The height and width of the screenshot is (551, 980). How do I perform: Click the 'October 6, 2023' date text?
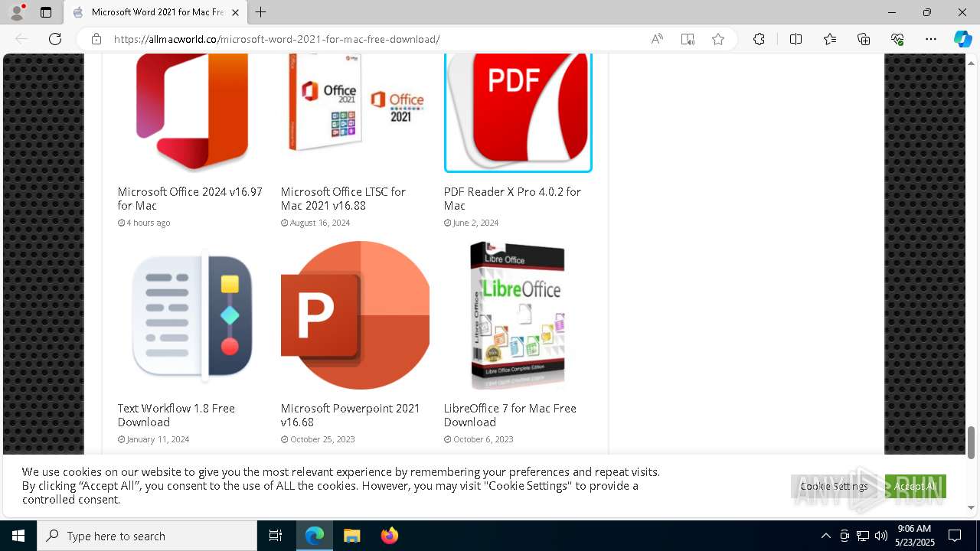(483, 439)
